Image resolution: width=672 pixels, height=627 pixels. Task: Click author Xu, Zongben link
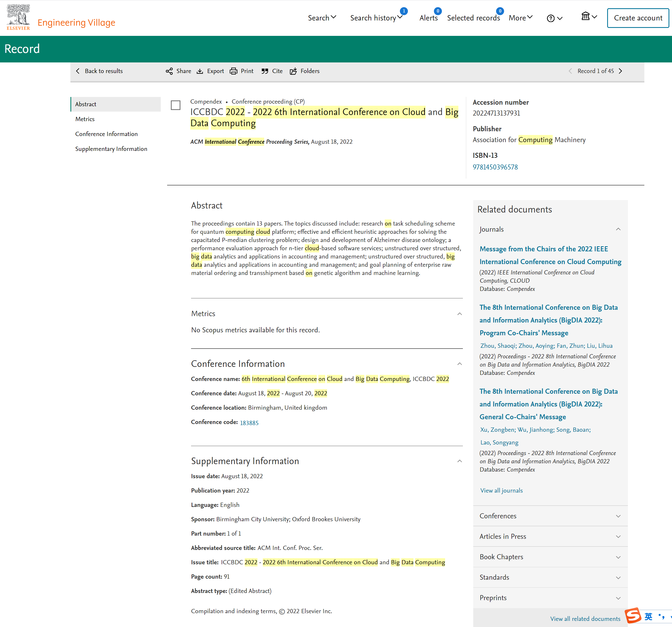[498, 430]
